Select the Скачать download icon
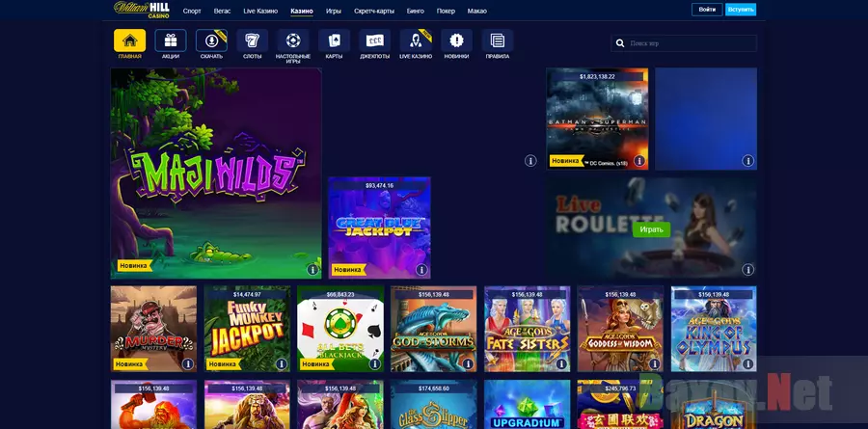Image resolution: width=868 pixels, height=429 pixels. (x=211, y=40)
